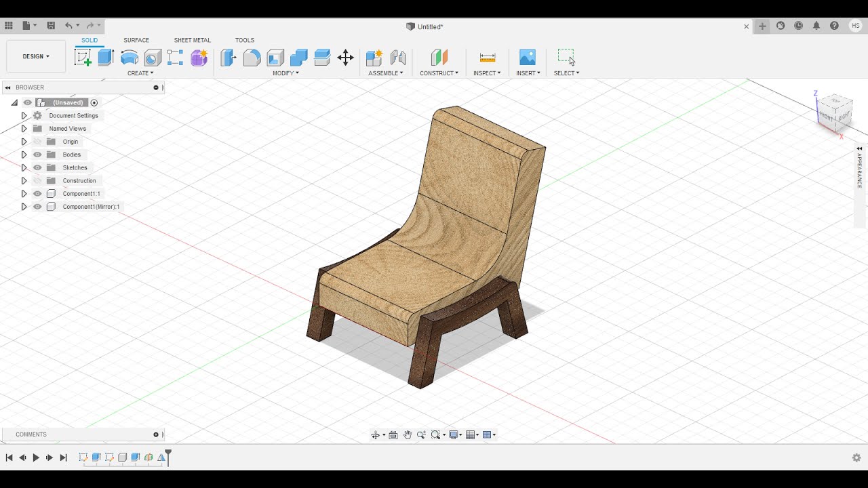Viewport: 868px width, 488px height.
Task: Open the ASSEMBLE dropdown menu
Action: (386, 73)
